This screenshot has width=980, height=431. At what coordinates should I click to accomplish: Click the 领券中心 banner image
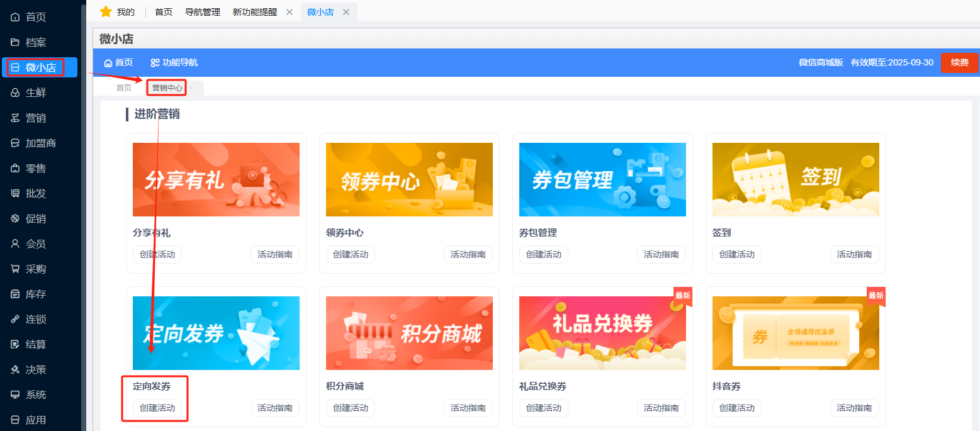[409, 179]
